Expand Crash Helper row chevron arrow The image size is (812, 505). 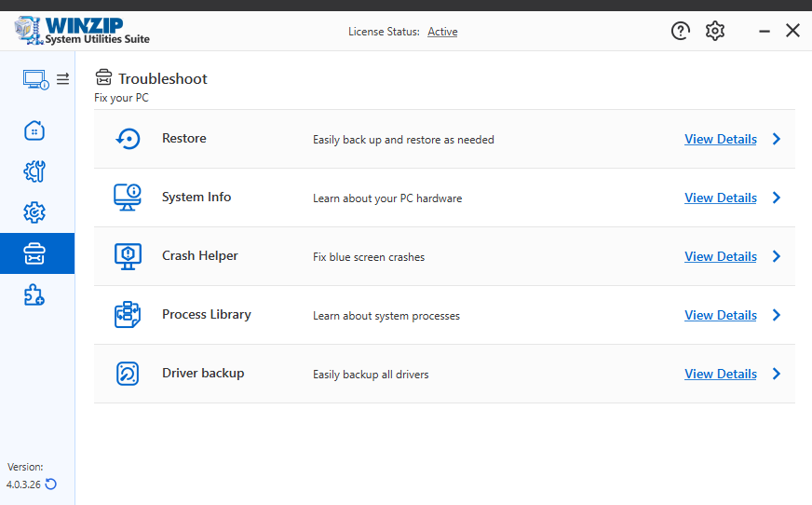tap(777, 256)
